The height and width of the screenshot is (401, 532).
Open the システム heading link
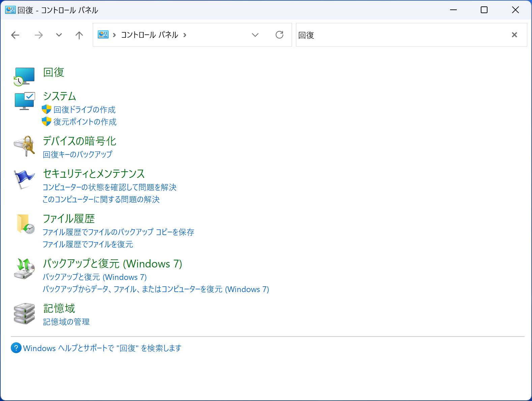point(60,96)
